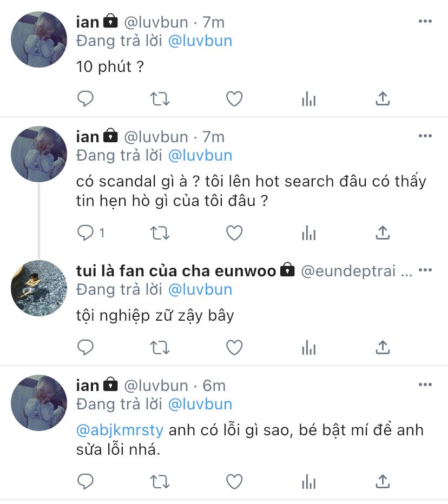This screenshot has height=504, width=448.
Task: Share the "10 phút ?" tweet
Action: click(x=383, y=98)
